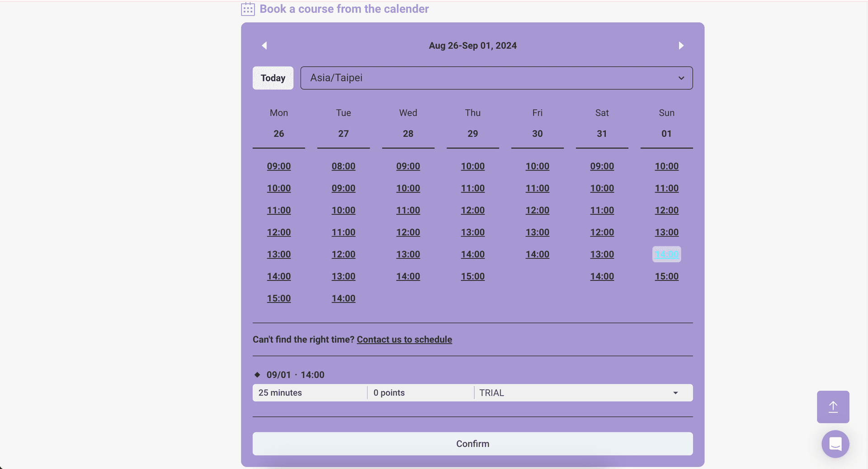Deselect the highlighted 14:00 Sunday slot
Viewport: 868px width, 469px height.
point(666,254)
